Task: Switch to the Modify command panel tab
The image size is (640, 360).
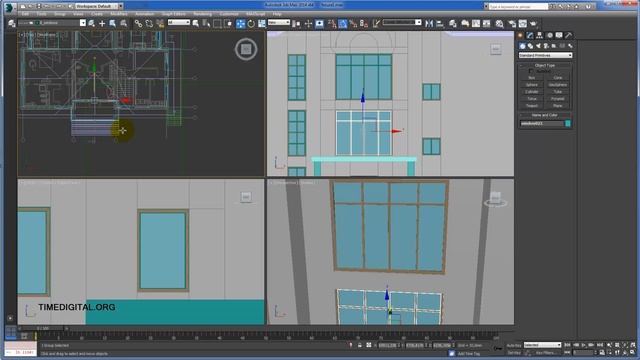Action: tap(530, 35)
